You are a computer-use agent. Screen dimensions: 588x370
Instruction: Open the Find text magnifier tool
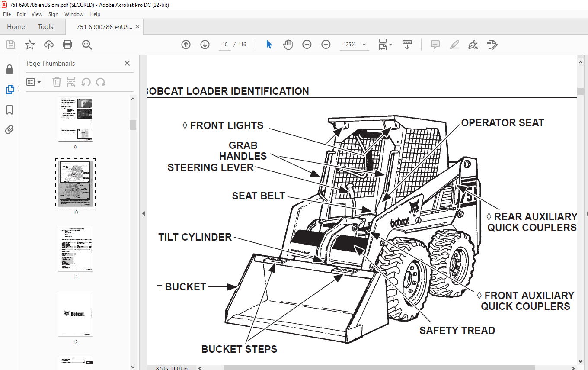coord(87,45)
